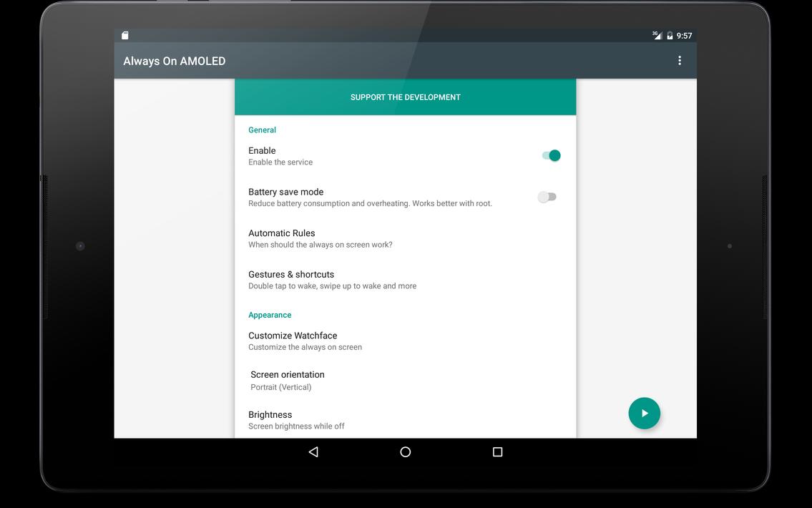The height and width of the screenshot is (508, 812).
Task: Turn on Battery save mode switch
Action: coord(547,197)
